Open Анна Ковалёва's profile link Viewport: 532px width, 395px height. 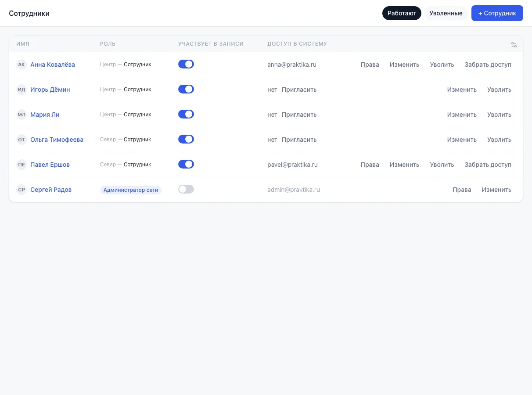click(53, 65)
